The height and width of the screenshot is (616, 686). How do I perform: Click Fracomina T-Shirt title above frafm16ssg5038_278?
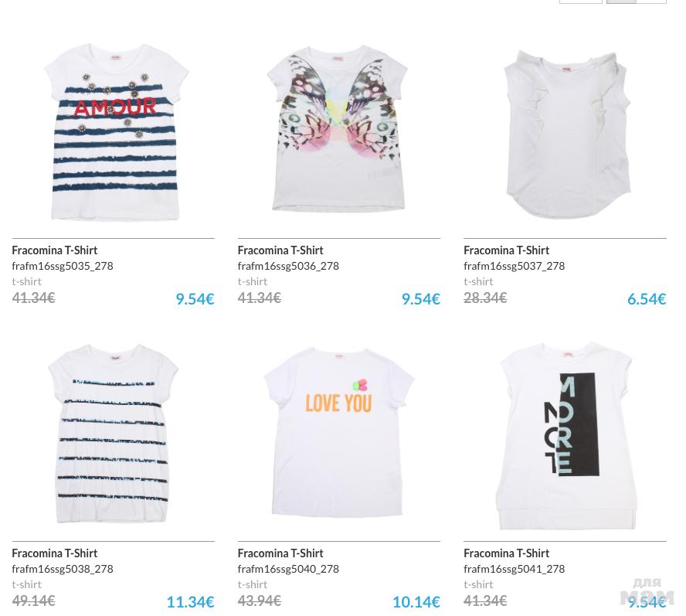[55, 553]
